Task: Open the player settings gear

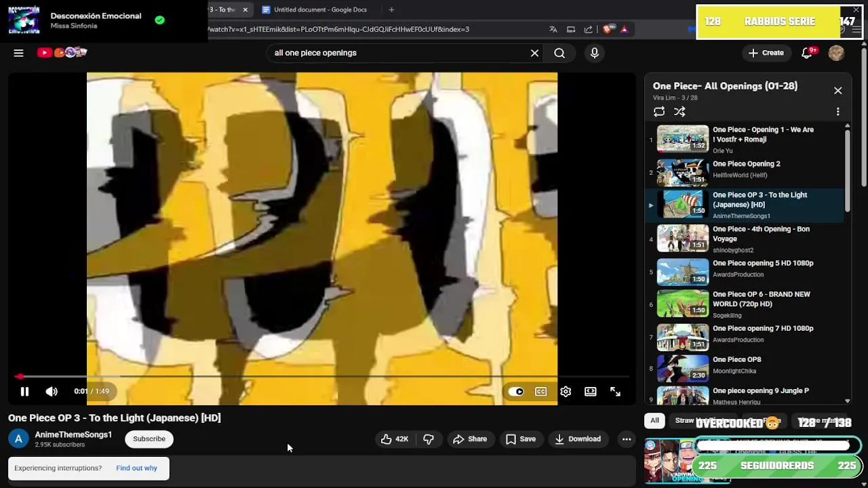Action: tap(566, 391)
